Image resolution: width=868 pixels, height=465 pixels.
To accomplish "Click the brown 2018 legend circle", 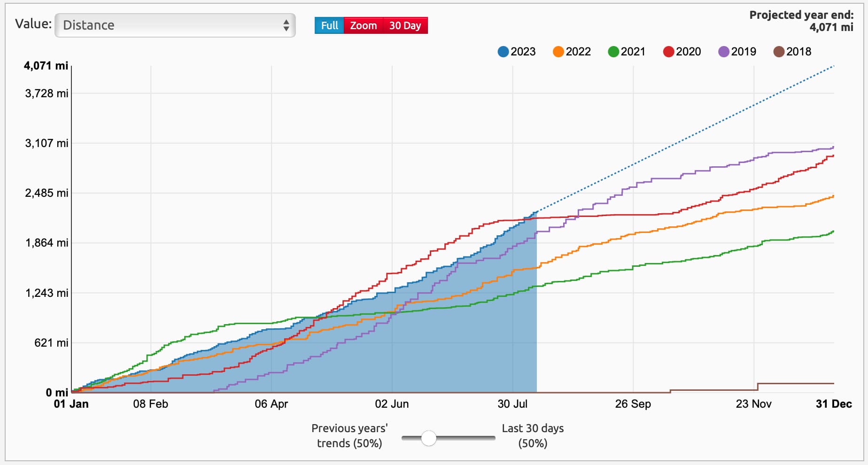I will [x=779, y=52].
